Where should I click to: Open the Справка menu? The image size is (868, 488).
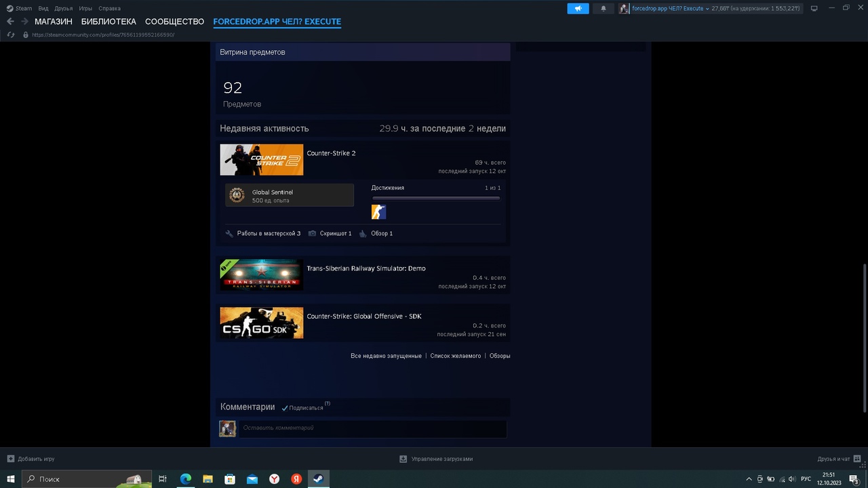[109, 8]
